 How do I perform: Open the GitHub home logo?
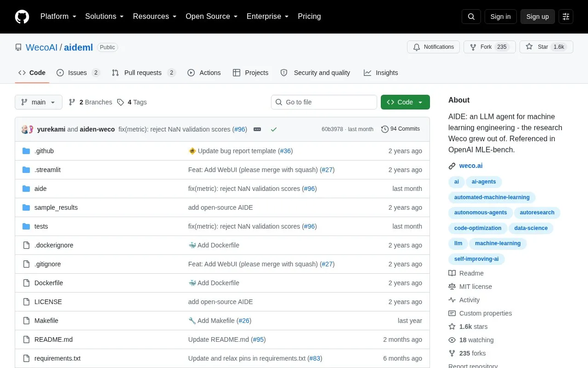22,17
